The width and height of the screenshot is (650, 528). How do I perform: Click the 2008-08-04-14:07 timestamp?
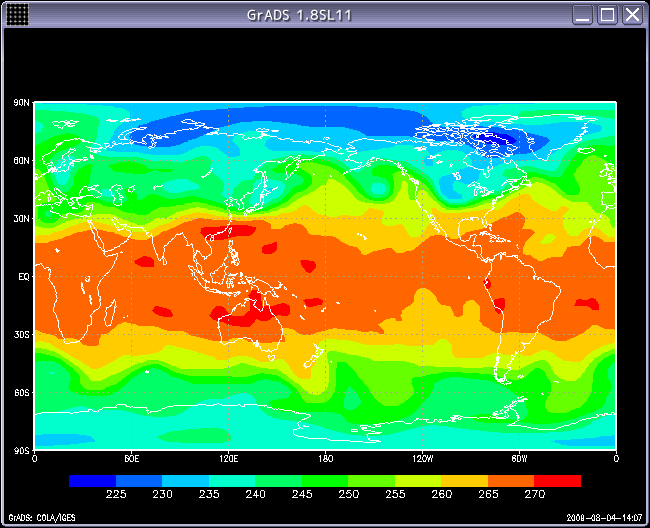[x=606, y=518]
